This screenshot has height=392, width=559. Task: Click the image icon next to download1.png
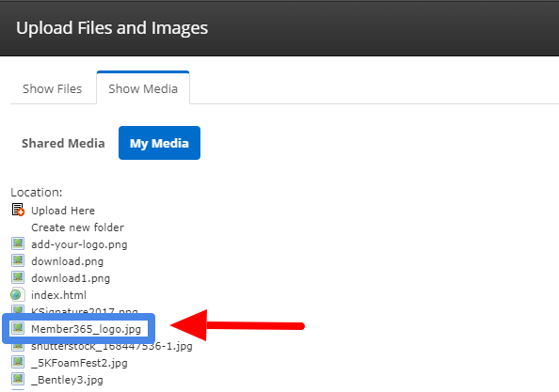(18, 277)
